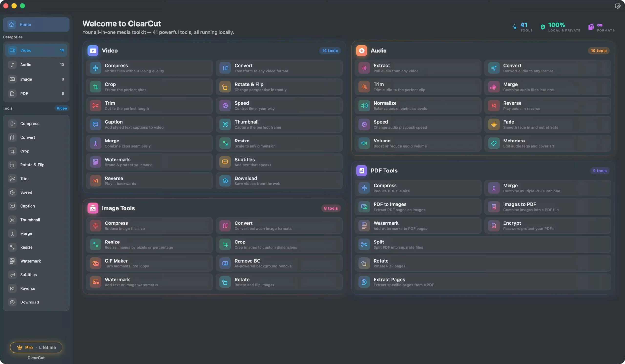The image size is (625, 364).
Task: Click the Caption speech-bubble icon in the Video panel
Action: 95,124
